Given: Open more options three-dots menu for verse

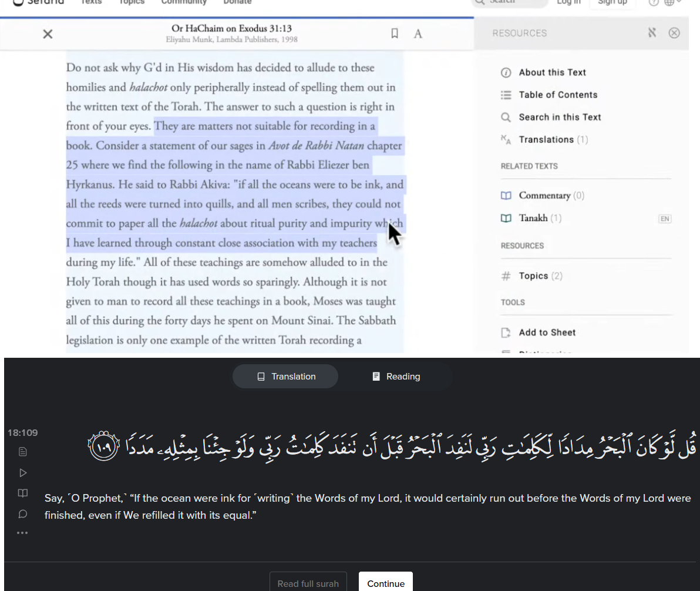Looking at the screenshot, I should pyautogui.click(x=22, y=532).
